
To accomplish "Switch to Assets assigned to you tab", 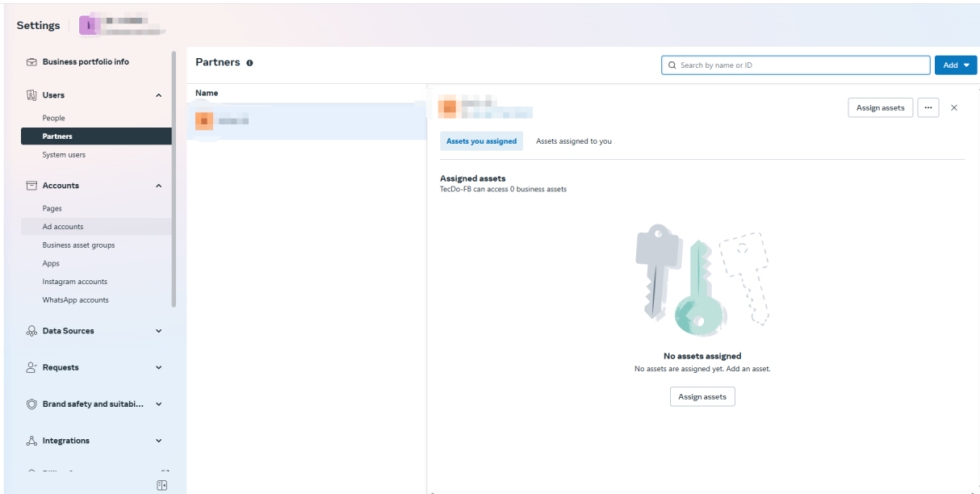I will click(573, 141).
